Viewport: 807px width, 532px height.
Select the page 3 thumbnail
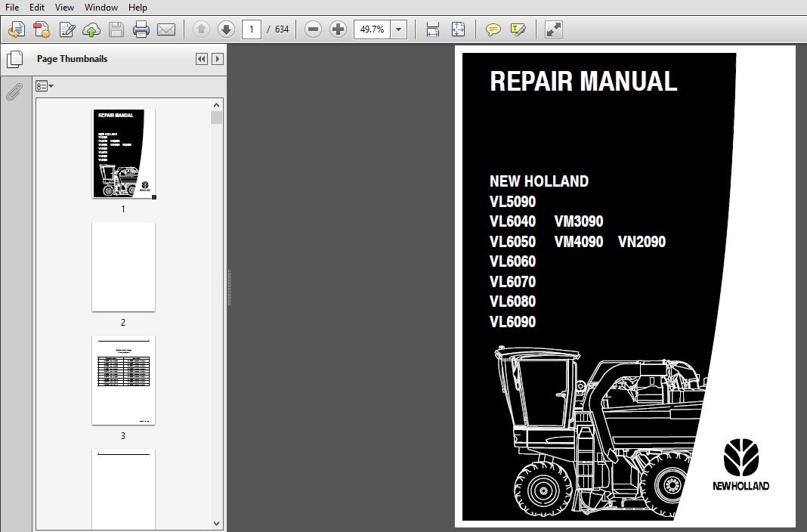123,380
